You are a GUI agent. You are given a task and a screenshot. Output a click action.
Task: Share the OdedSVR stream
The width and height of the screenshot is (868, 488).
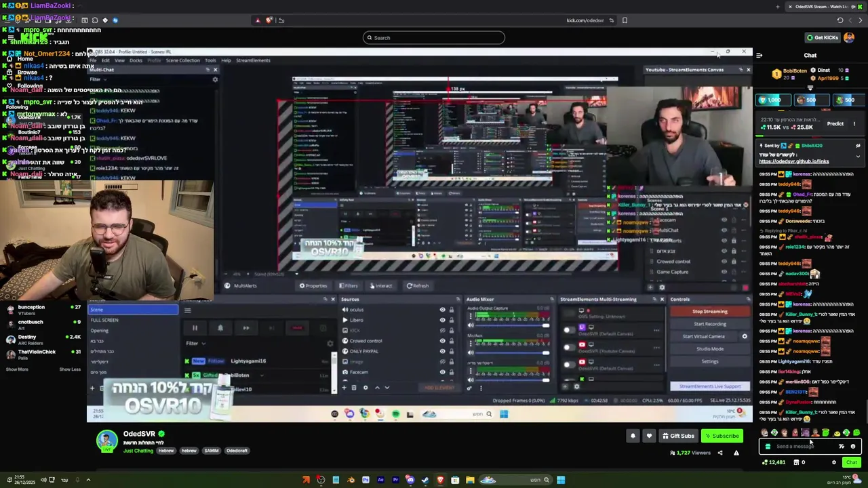click(x=720, y=453)
